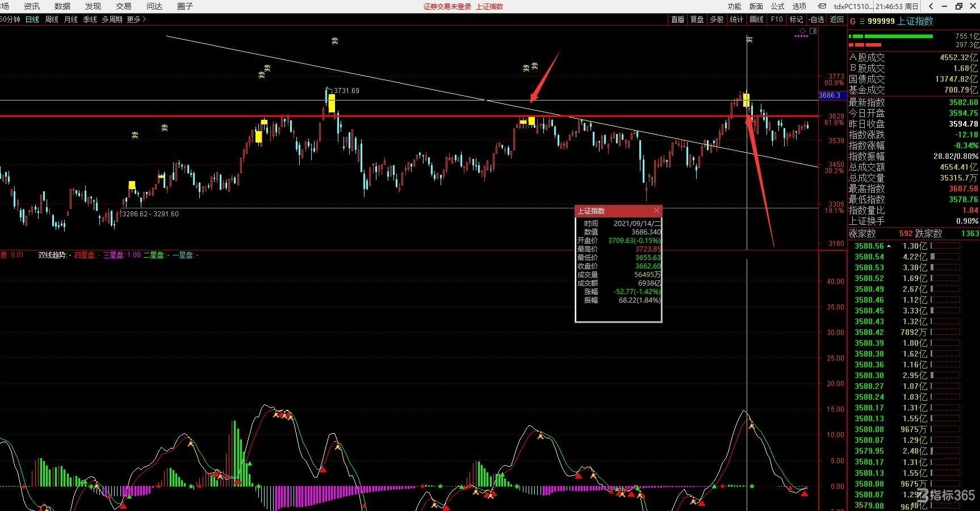The width and height of the screenshot is (980, 511).
Task: Click the 国债成交 row
Action: [x=914, y=79]
